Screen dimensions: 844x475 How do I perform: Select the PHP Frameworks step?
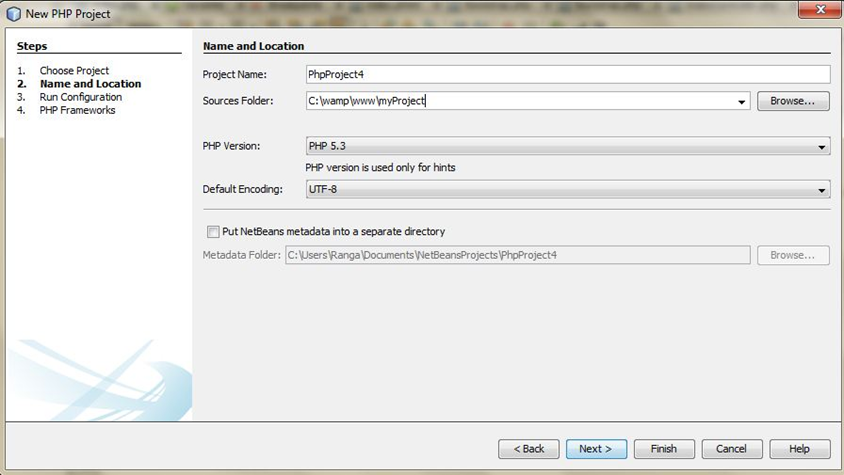coord(77,110)
